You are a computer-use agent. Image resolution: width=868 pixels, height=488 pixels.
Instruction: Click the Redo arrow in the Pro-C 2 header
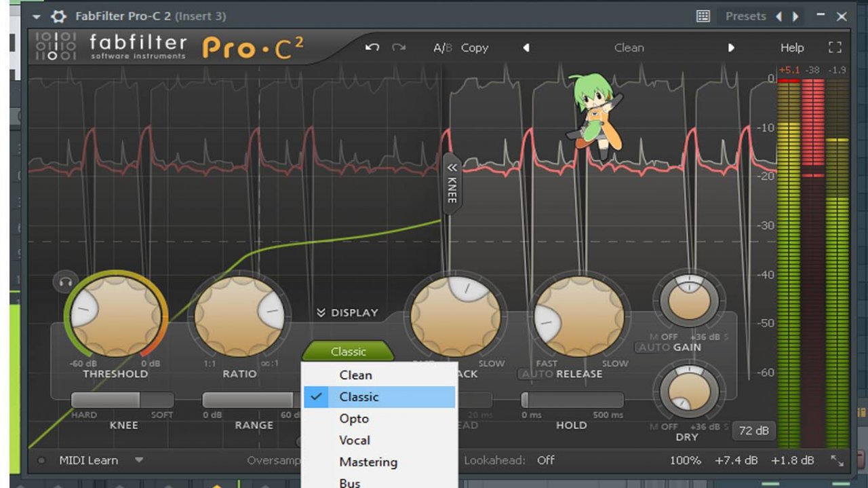(x=399, y=48)
